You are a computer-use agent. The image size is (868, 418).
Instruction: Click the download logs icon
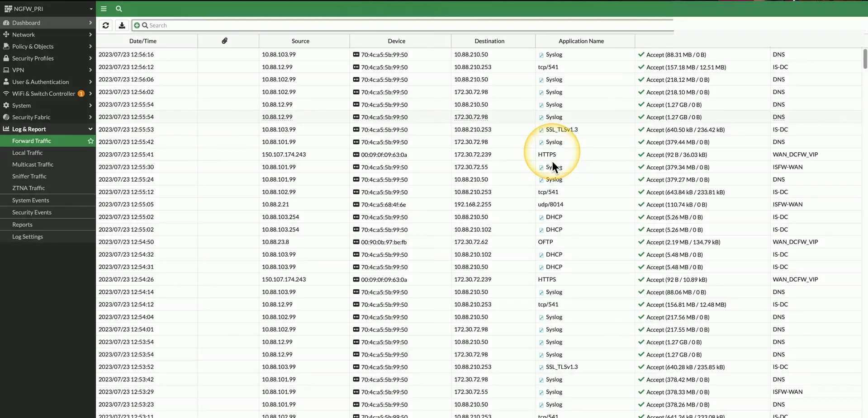pos(122,25)
